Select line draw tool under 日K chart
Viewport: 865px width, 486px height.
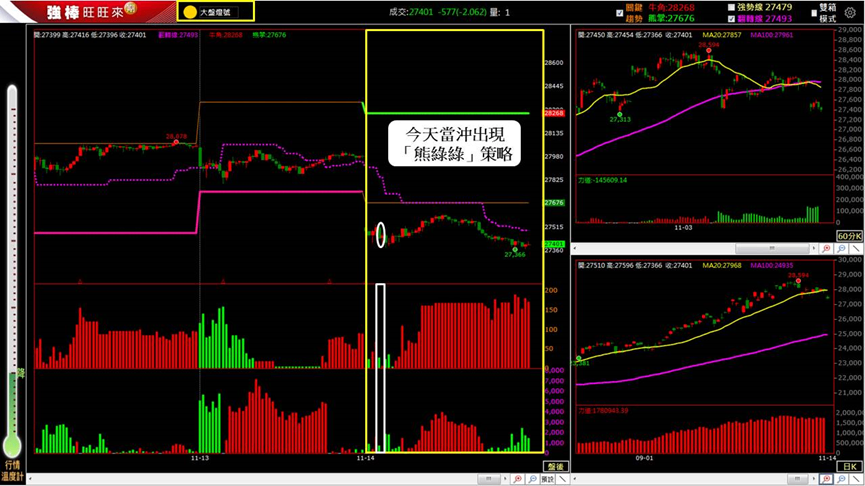856,479
